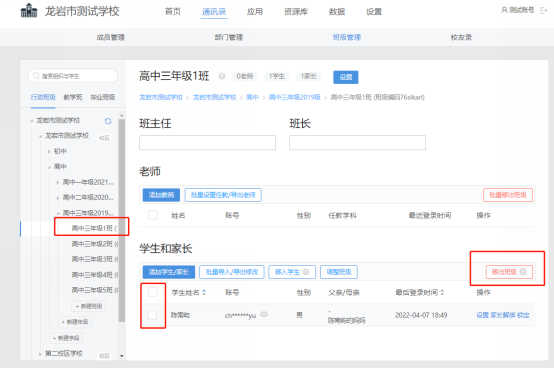Screen dimensions: 554x368
Task: Select 高中三年级3班 in the class tree
Action: 95,259
